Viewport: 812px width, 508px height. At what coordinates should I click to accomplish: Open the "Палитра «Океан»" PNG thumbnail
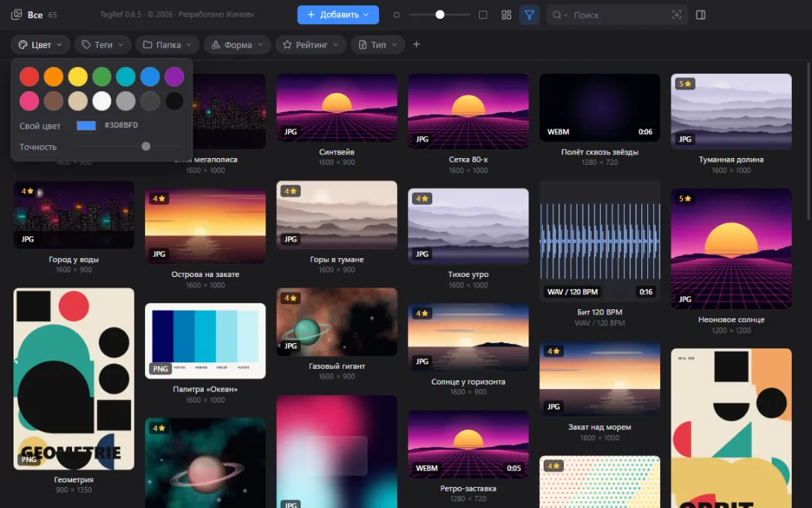[205, 341]
